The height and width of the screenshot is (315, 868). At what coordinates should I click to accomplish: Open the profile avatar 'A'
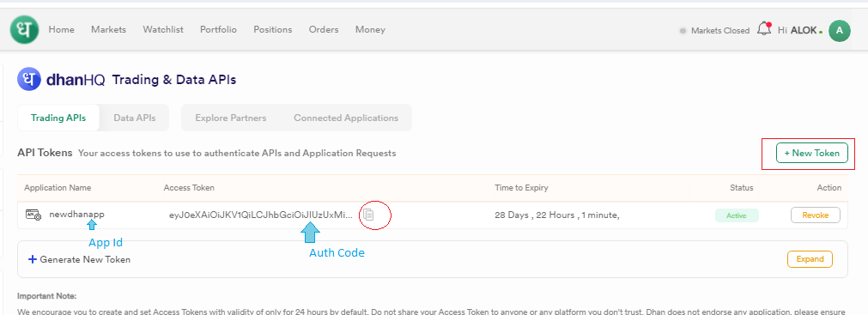[x=839, y=30]
